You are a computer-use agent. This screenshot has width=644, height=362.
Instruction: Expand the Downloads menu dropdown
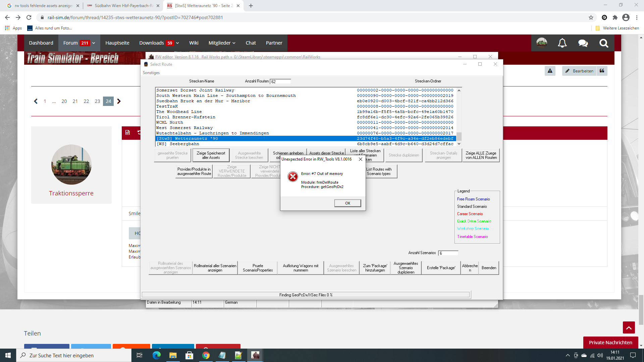[177, 43]
